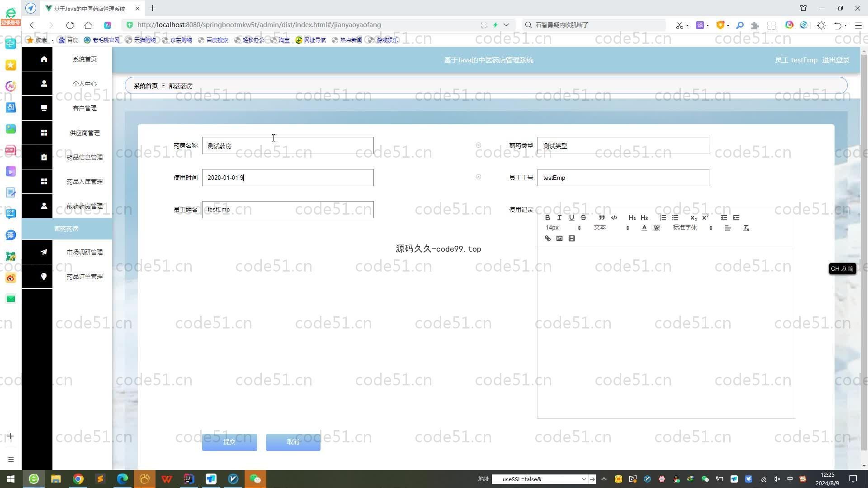Image resolution: width=868 pixels, height=488 pixels.
Task: Toggle bold formatting in the editor
Action: coord(547,218)
